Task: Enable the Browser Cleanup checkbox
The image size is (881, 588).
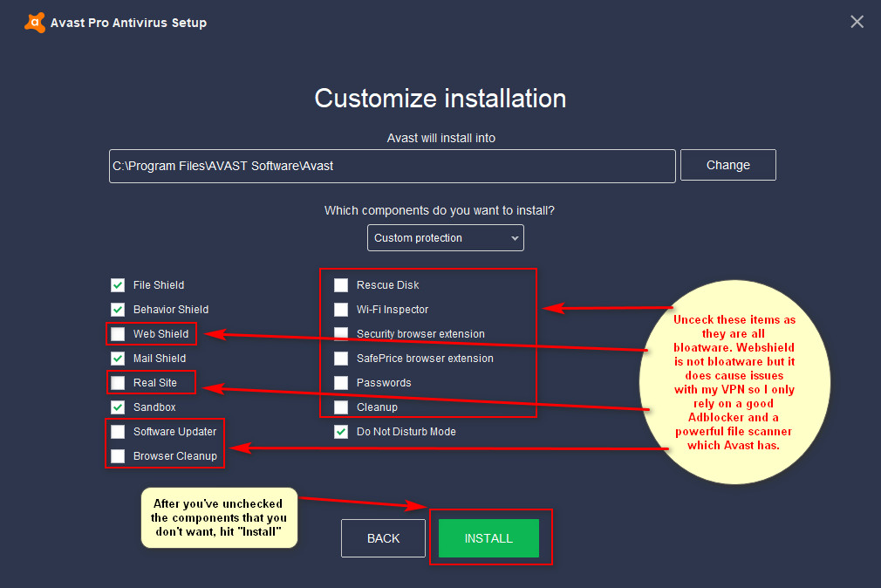Action: (x=118, y=456)
